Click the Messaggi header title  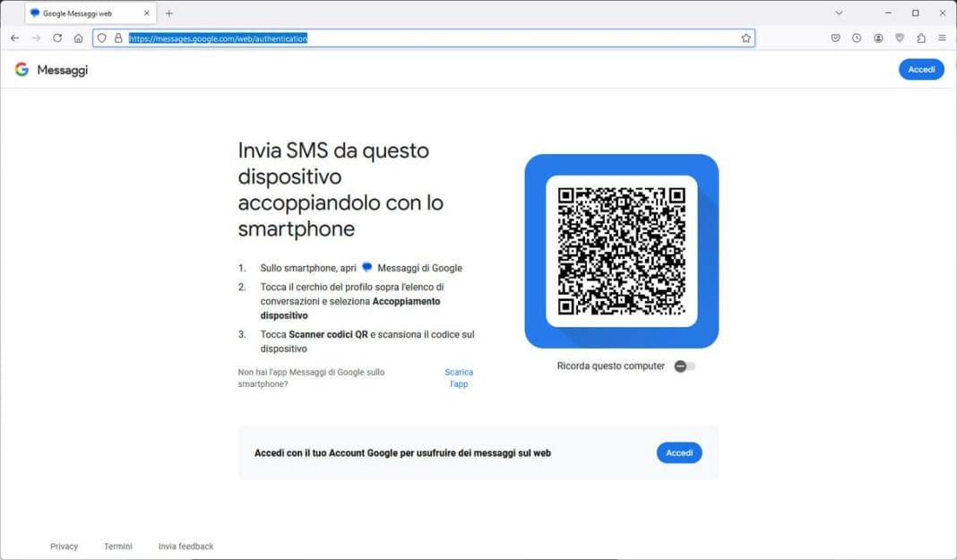(x=62, y=70)
